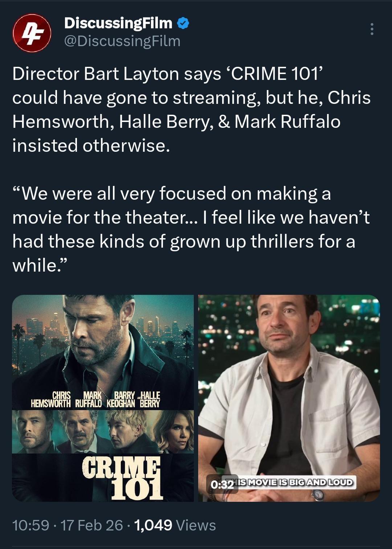Screen dimensions: 392x549
Task: Tap the 0:32 video duration badge
Action: (x=222, y=484)
